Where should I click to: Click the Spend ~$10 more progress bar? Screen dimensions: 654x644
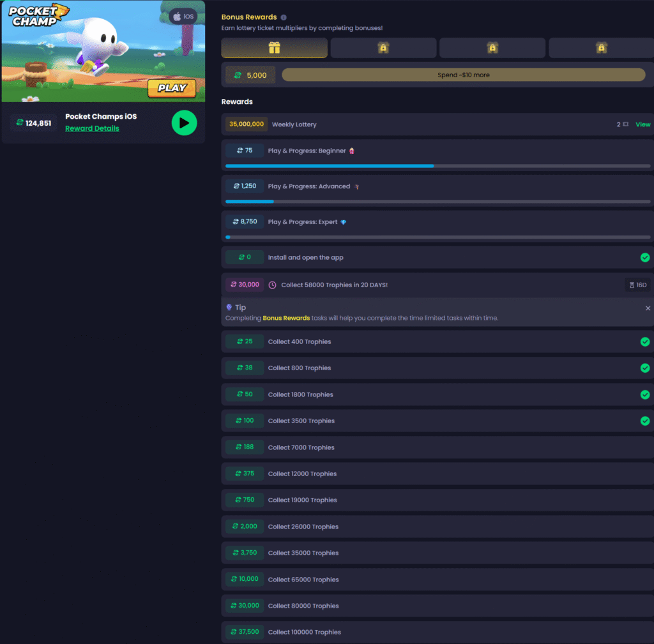464,75
